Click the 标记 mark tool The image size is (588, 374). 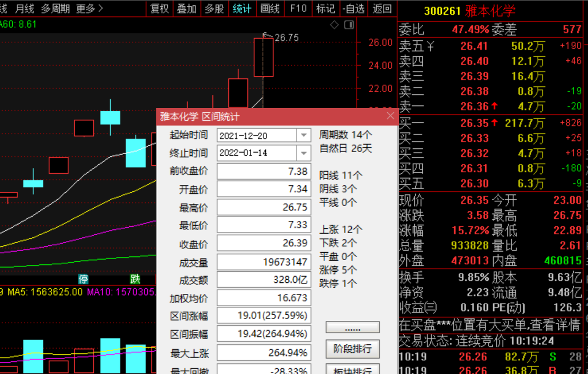click(325, 8)
